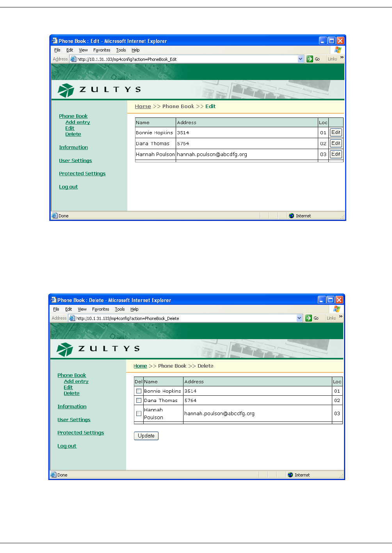
Task: Click URL field in Edit window
Action: click(x=187, y=59)
